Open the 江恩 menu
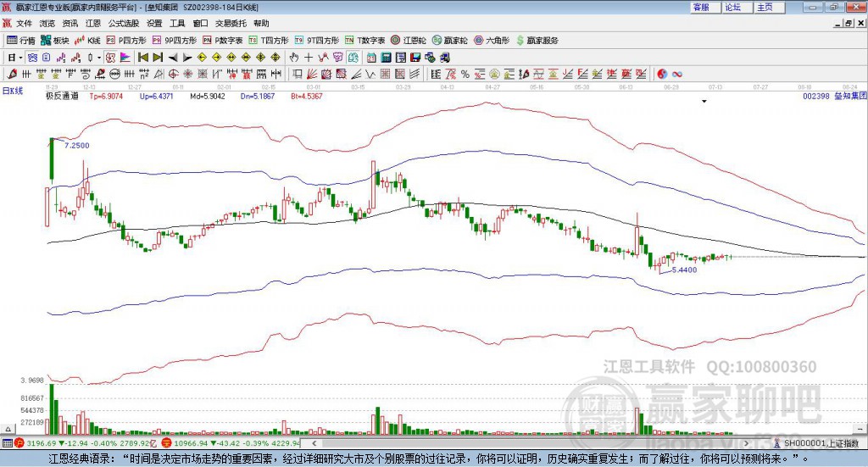Viewport: 868px width, 467px height. [93, 23]
